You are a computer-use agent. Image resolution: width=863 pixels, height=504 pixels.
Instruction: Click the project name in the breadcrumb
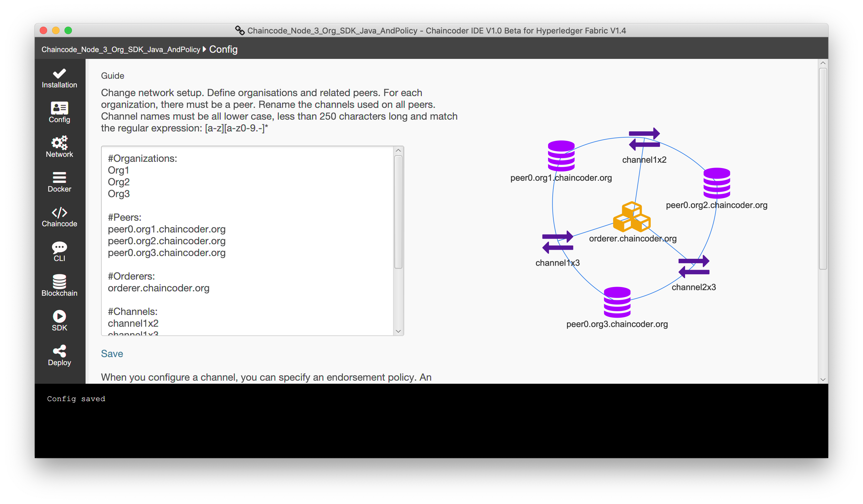[x=121, y=50]
